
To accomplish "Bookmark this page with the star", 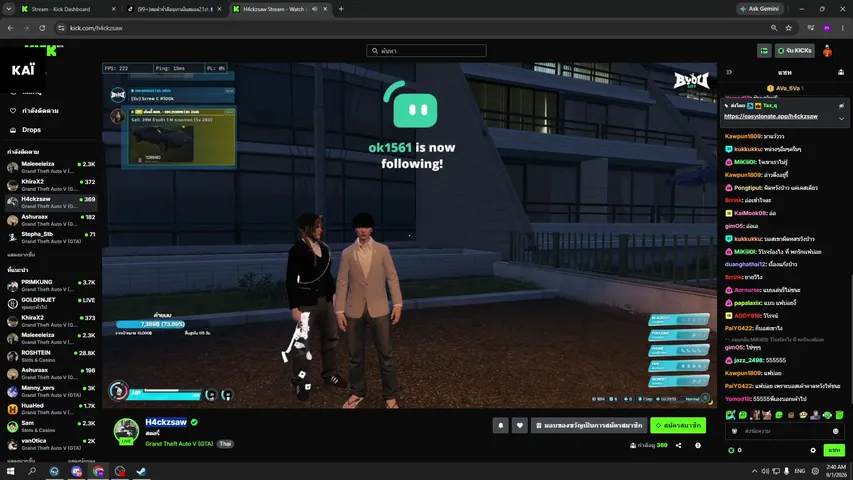I will click(788, 28).
